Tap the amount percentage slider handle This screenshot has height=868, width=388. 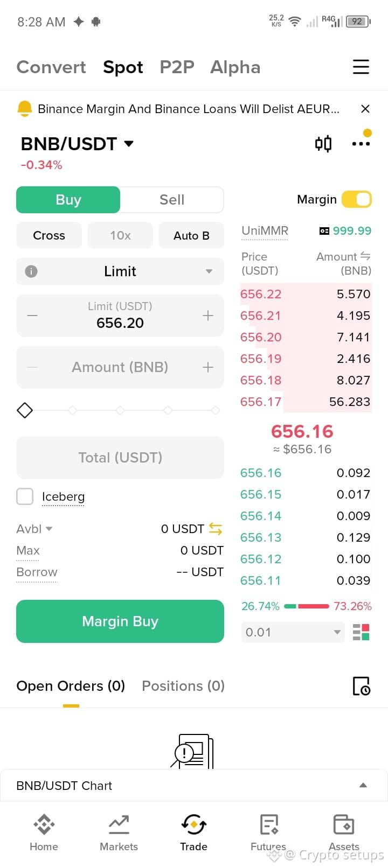coord(25,410)
